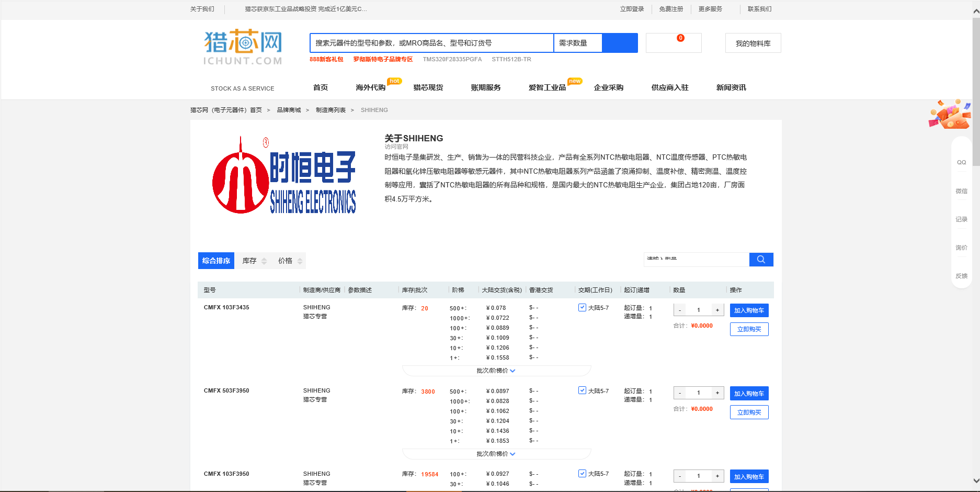Open 记录 in side panel
This screenshot has height=492, width=980.
coord(961,219)
